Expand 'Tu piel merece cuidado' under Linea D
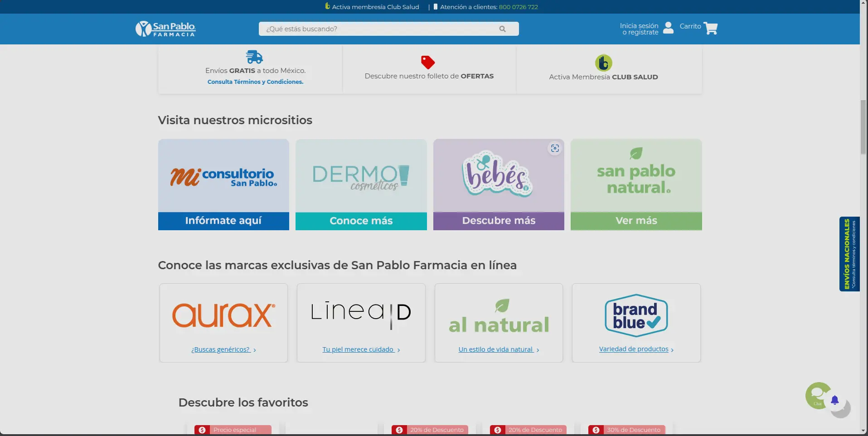 (x=361, y=349)
